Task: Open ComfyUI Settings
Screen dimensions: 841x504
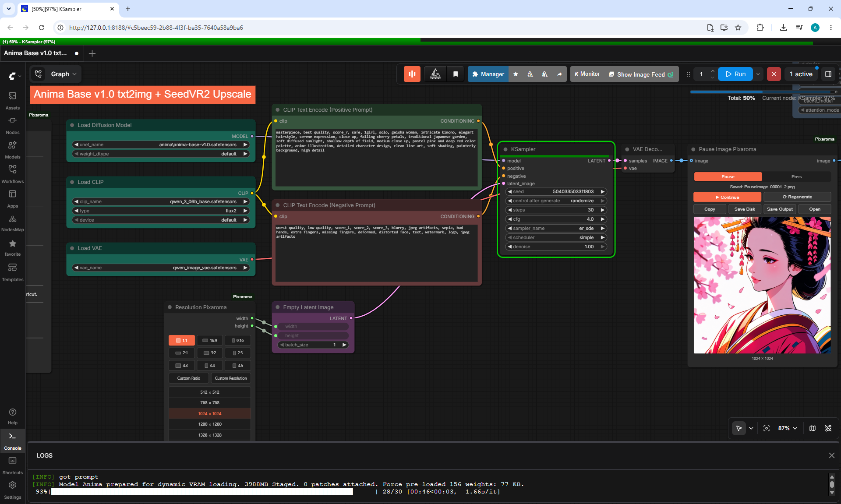Action: coord(12,490)
